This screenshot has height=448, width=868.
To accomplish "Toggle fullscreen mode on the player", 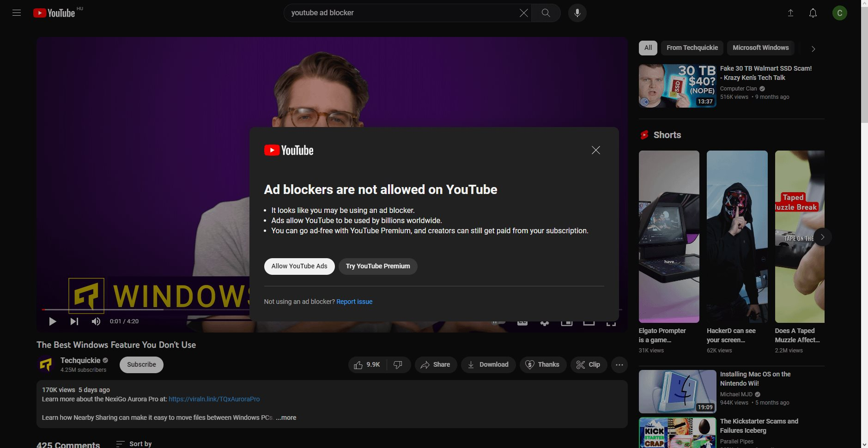I will 611,323.
